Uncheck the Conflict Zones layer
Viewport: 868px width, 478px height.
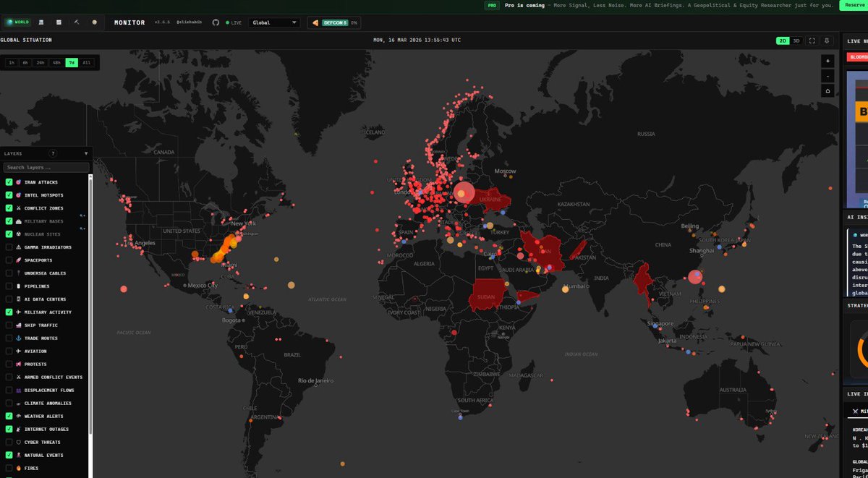click(9, 208)
